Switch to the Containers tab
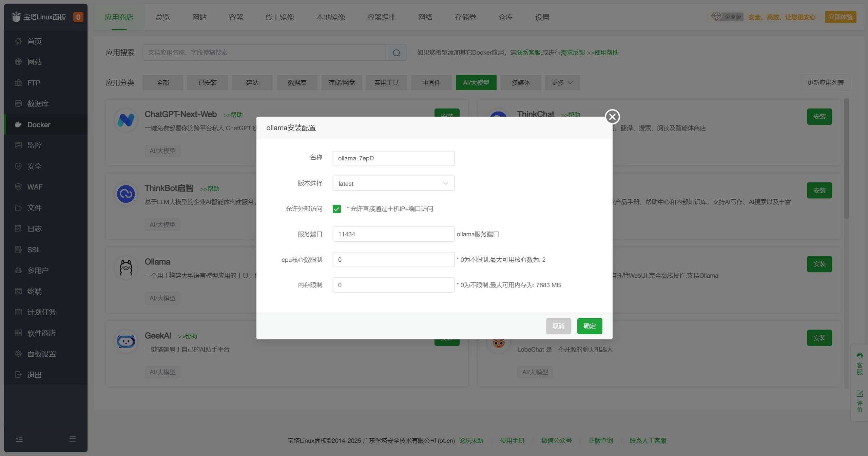Screen dimensions: 868x456 (x=236, y=17)
